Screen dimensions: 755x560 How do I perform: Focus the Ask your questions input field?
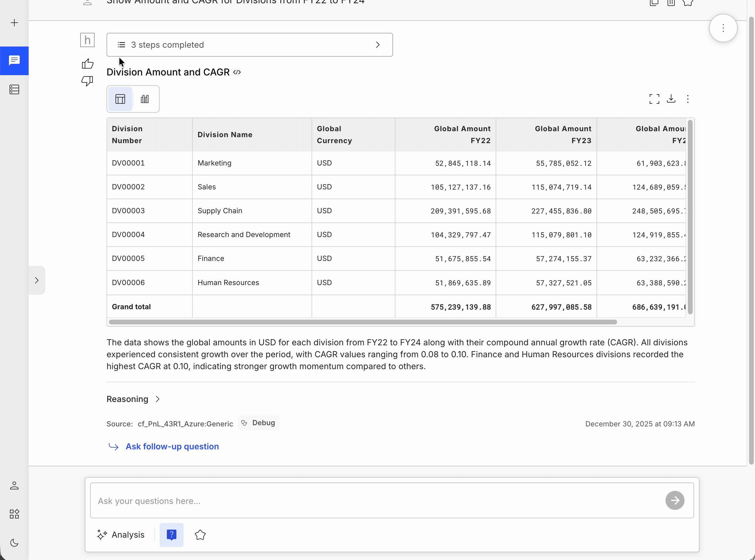click(x=377, y=501)
